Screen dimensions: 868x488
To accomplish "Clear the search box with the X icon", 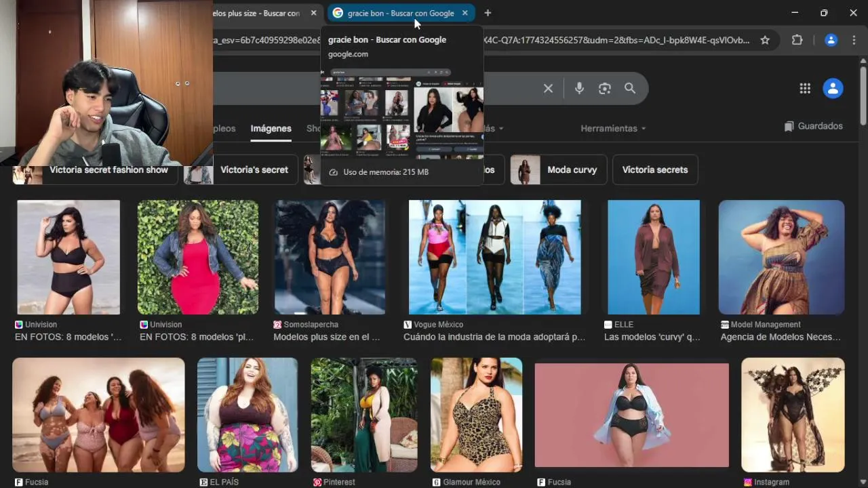I will coord(548,88).
